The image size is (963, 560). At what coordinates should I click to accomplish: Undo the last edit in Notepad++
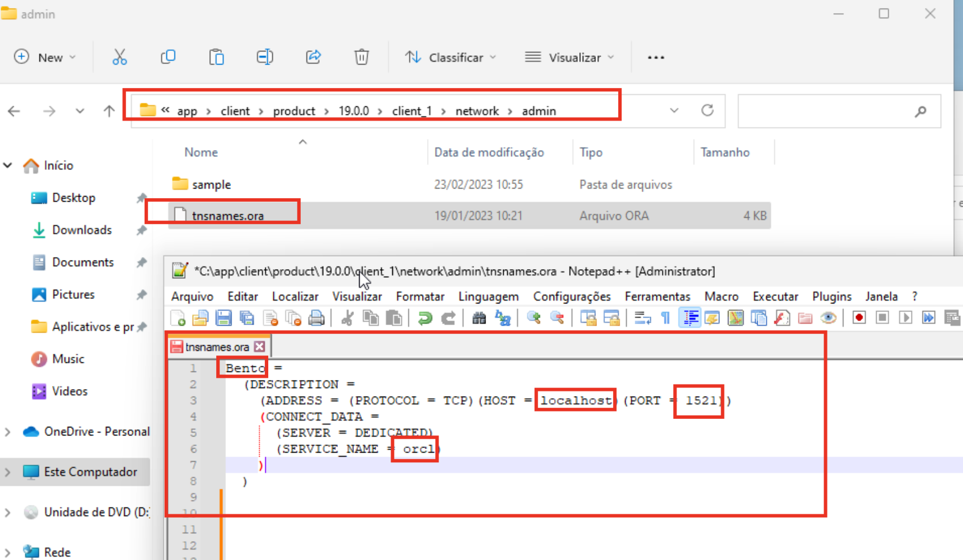pyautogui.click(x=424, y=318)
